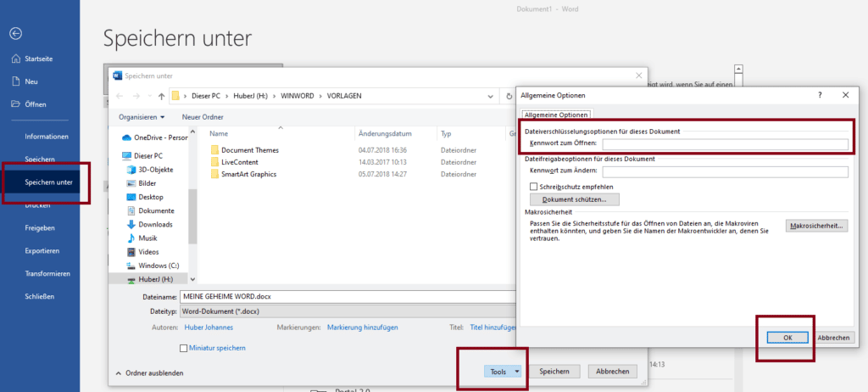The width and height of the screenshot is (868, 392).
Task: Open the Dateityp combo box
Action: tap(348, 311)
